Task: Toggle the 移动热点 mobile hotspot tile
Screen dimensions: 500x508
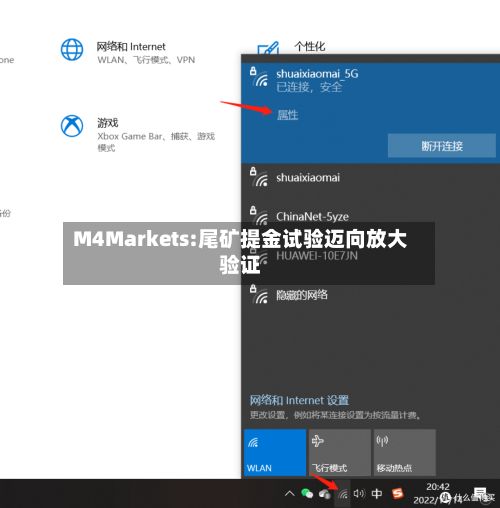Action: pyautogui.click(x=405, y=452)
